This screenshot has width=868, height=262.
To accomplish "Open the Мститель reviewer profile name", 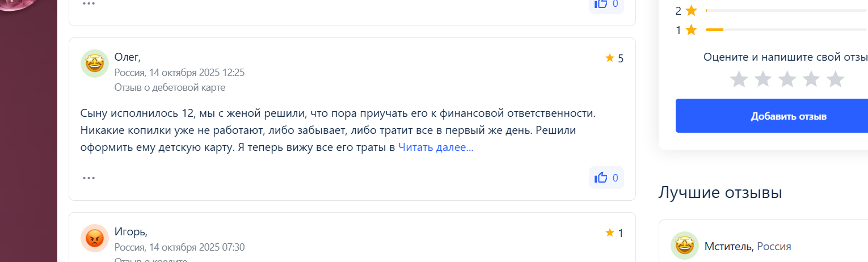I will click(728, 246).
